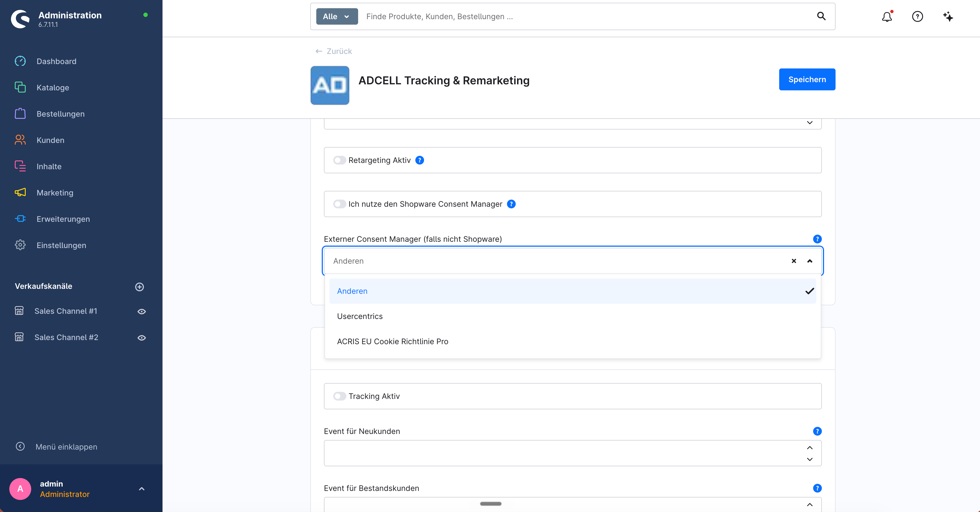Click the Inhalte layout icon
The width and height of the screenshot is (980, 512).
click(x=20, y=166)
